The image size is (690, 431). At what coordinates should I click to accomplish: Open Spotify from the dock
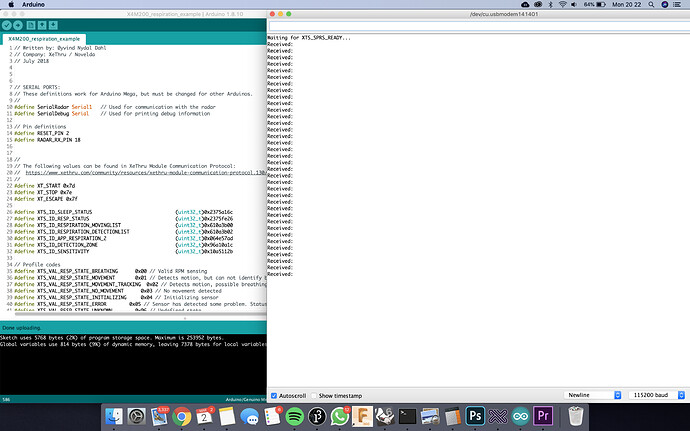pos(295,416)
